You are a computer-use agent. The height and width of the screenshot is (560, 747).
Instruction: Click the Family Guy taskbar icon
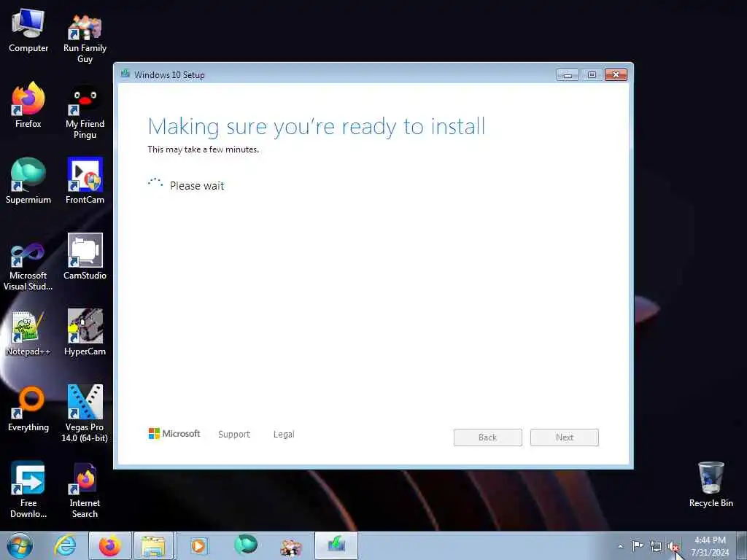tap(291, 545)
